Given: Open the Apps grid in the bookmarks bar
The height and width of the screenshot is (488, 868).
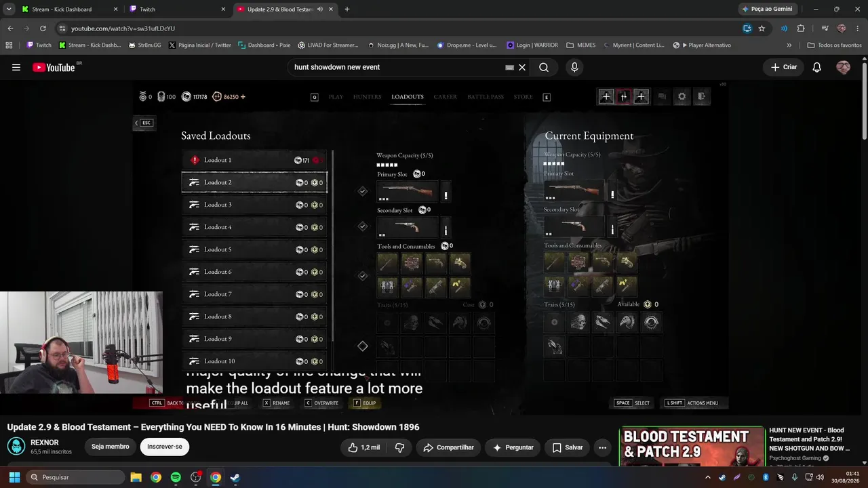Looking at the screenshot, I should (x=9, y=45).
